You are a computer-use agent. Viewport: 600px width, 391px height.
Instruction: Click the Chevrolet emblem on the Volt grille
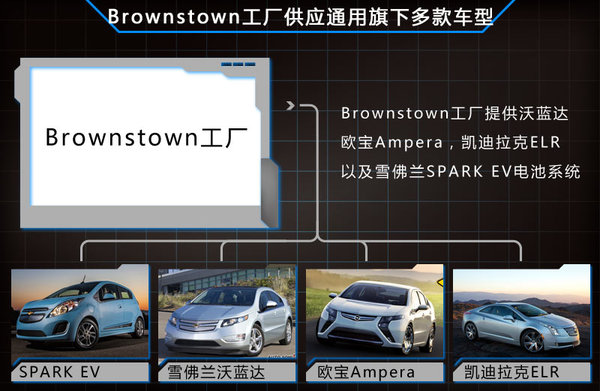[x=196, y=325]
